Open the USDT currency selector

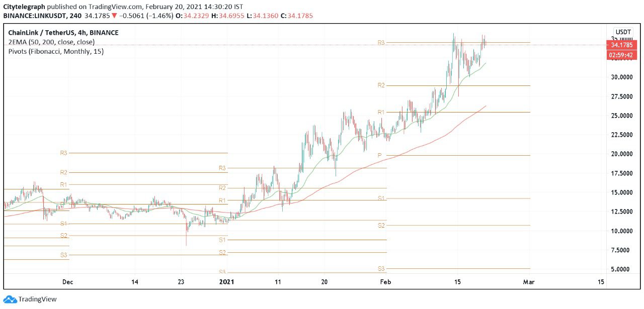pos(623,32)
